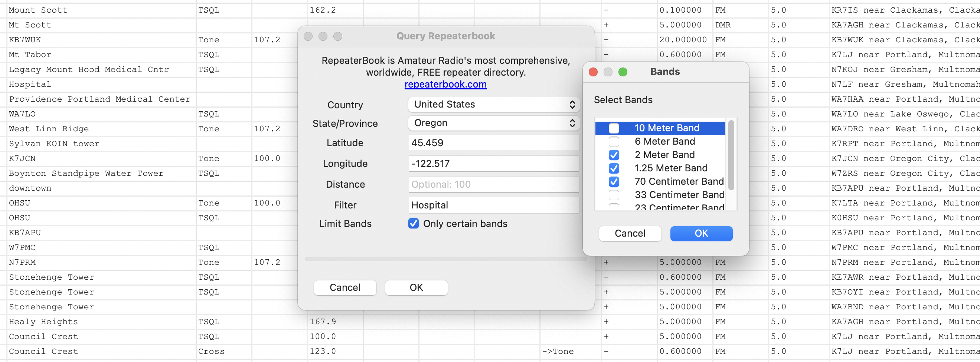Click 'N7LF near Gresham' comment cell
The image size is (980, 362).
(x=905, y=85)
